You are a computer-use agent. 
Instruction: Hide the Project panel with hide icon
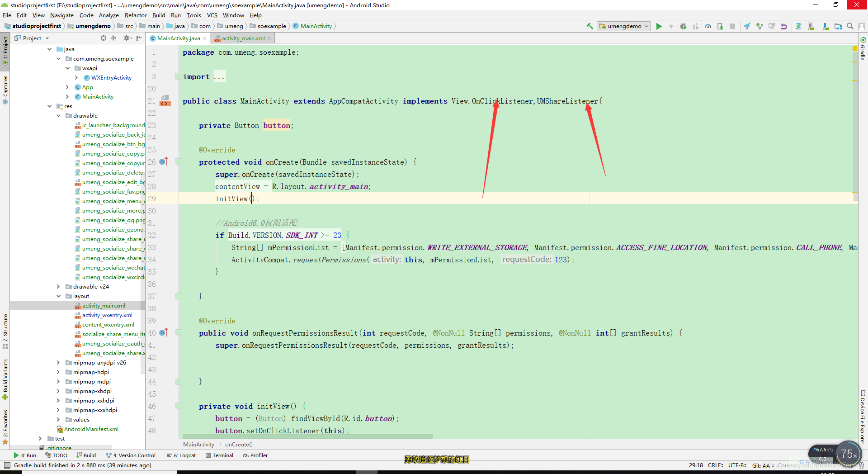[139, 38]
